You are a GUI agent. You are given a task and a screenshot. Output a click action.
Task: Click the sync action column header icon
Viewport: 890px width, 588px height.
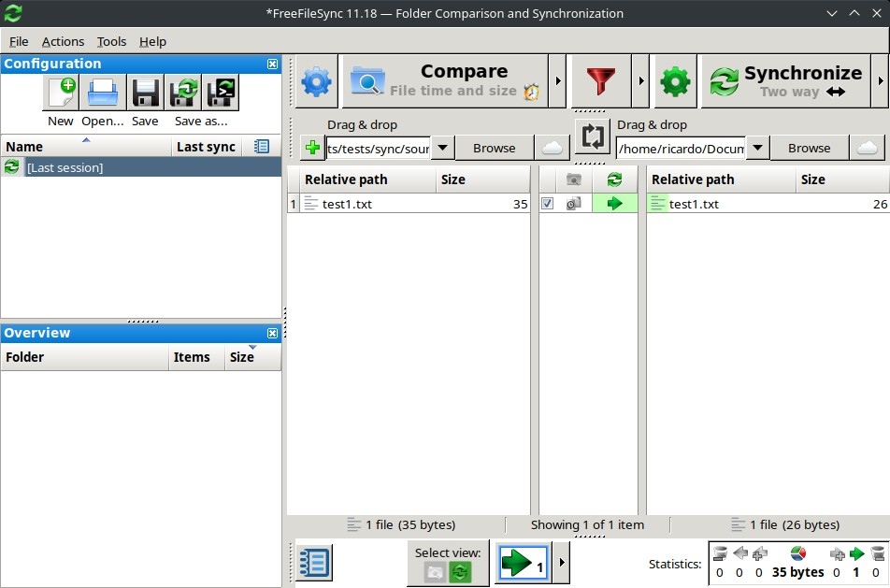614,179
